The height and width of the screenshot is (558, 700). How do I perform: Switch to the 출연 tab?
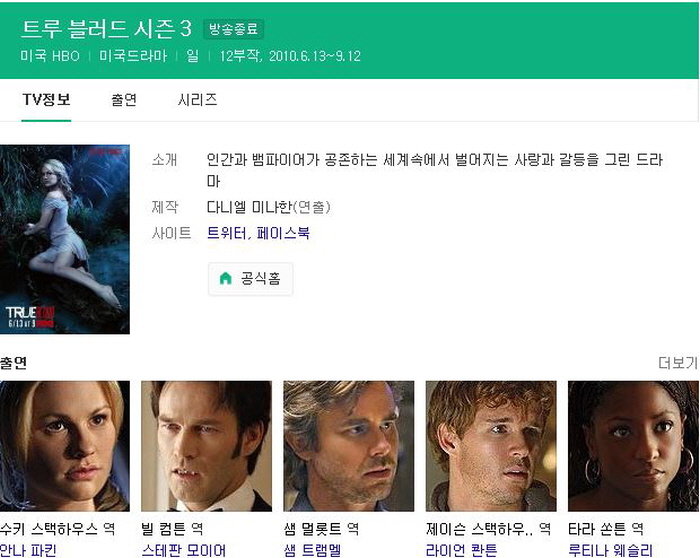click(x=124, y=100)
